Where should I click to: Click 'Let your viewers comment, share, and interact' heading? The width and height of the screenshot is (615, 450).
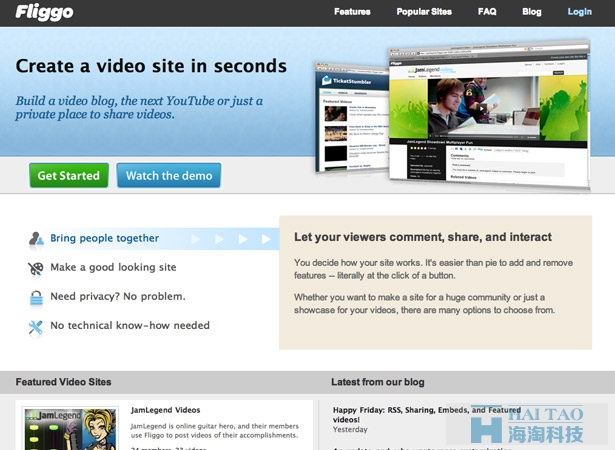click(x=423, y=237)
